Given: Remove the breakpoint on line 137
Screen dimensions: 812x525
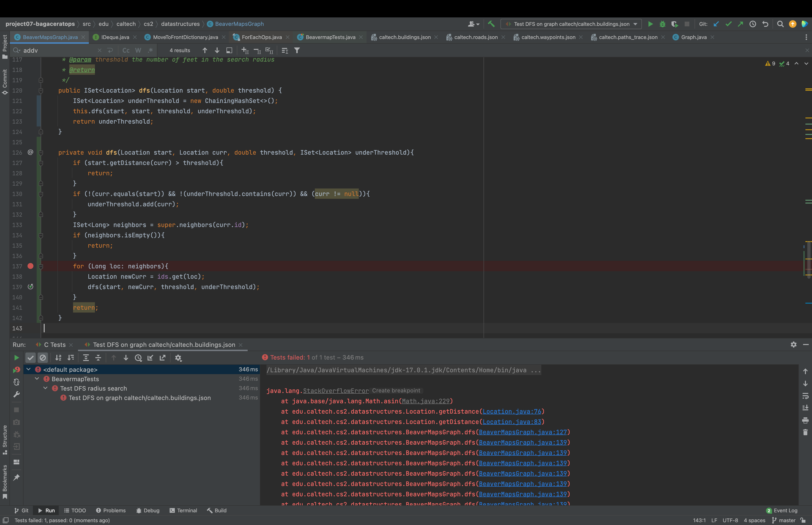Looking at the screenshot, I should pyautogui.click(x=30, y=266).
